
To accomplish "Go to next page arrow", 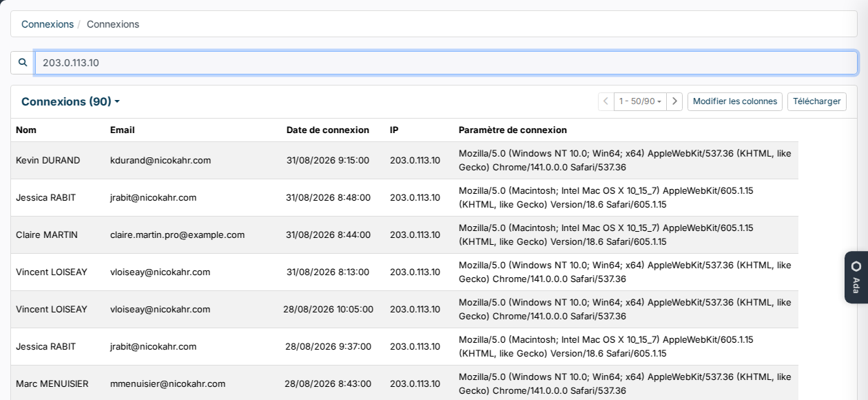I will pos(675,101).
